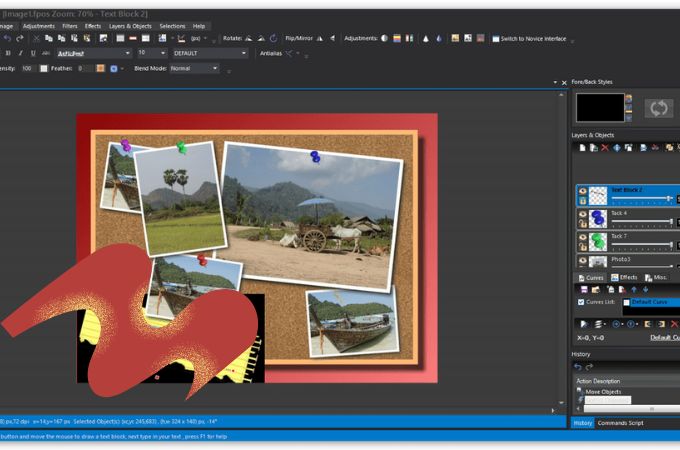Switch to the Effects tab

coord(624,277)
